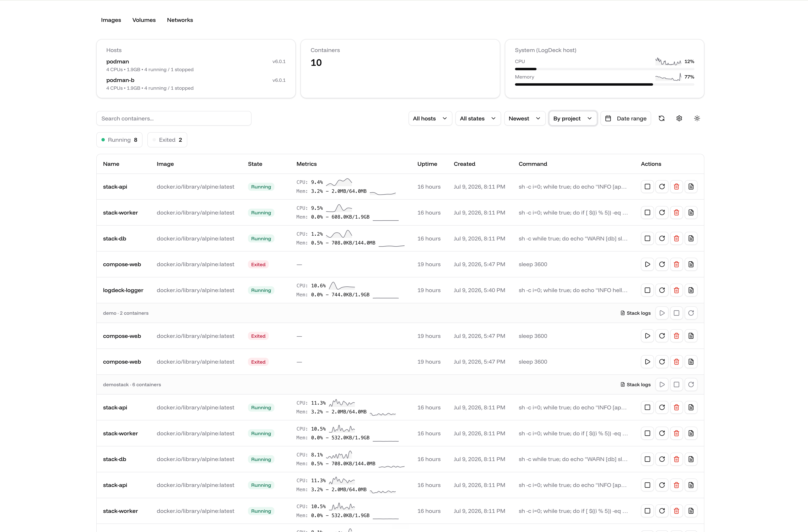View logdeck-logger container logs
Screen dimensions: 808x532
click(x=691, y=290)
